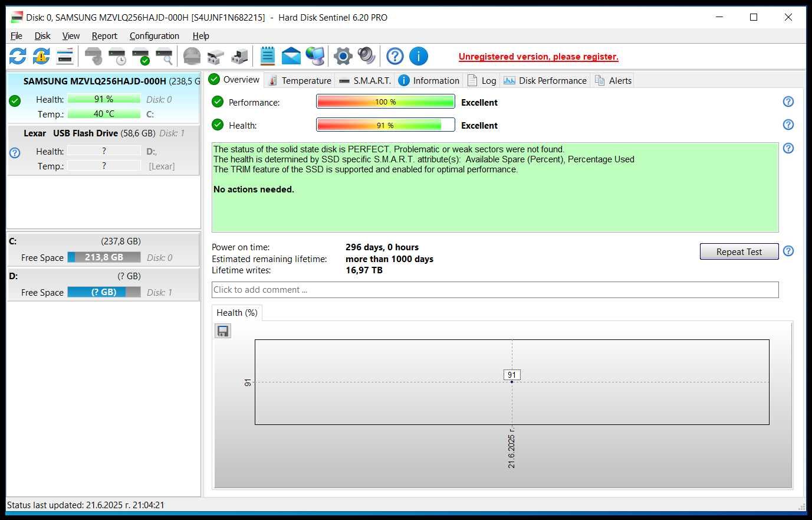The image size is (812, 520).
Task: Click the speaker sound toolbar icon
Action: tap(366, 56)
